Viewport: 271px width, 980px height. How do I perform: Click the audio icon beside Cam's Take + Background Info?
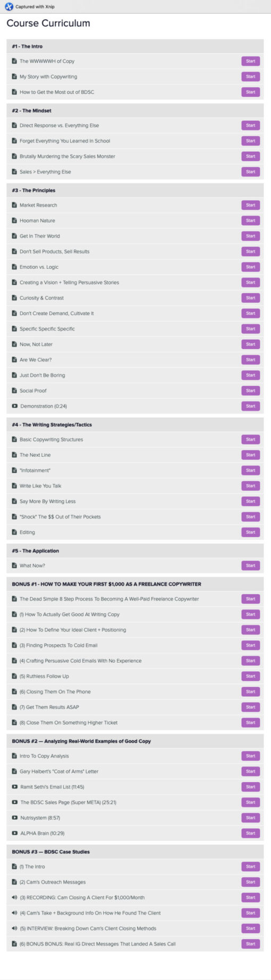[x=15, y=913]
